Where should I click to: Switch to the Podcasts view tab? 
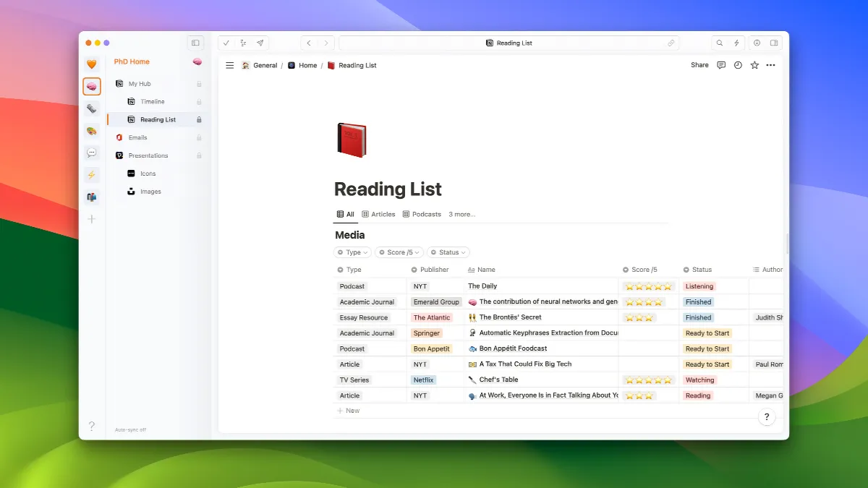[x=422, y=214]
